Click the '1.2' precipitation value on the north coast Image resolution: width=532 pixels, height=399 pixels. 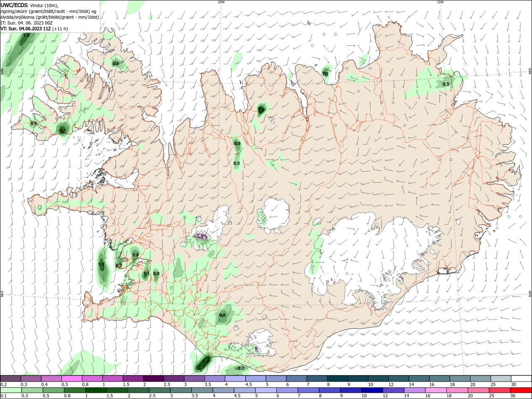click(x=325, y=74)
